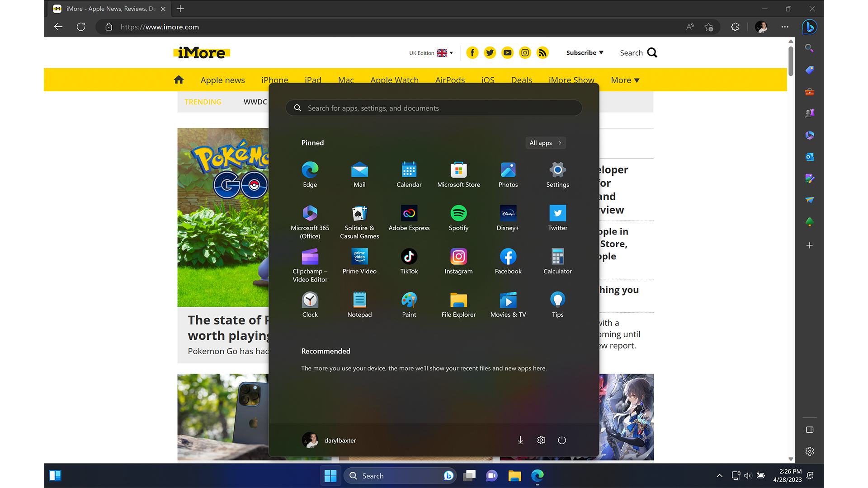Screen dimensions: 868x488
Task: Open iMore RSS feed link
Action: [542, 53]
